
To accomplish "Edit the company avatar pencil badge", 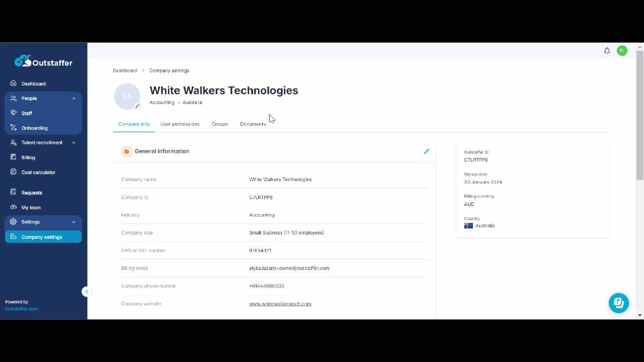I will [x=137, y=106].
